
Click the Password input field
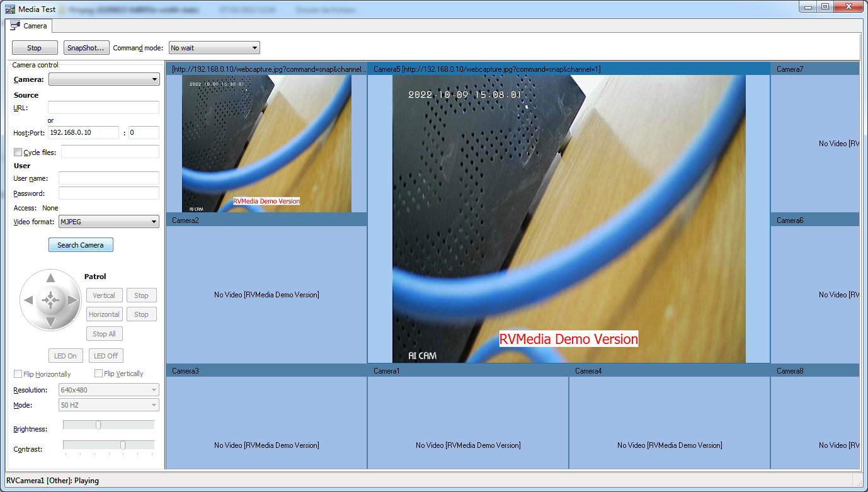108,193
